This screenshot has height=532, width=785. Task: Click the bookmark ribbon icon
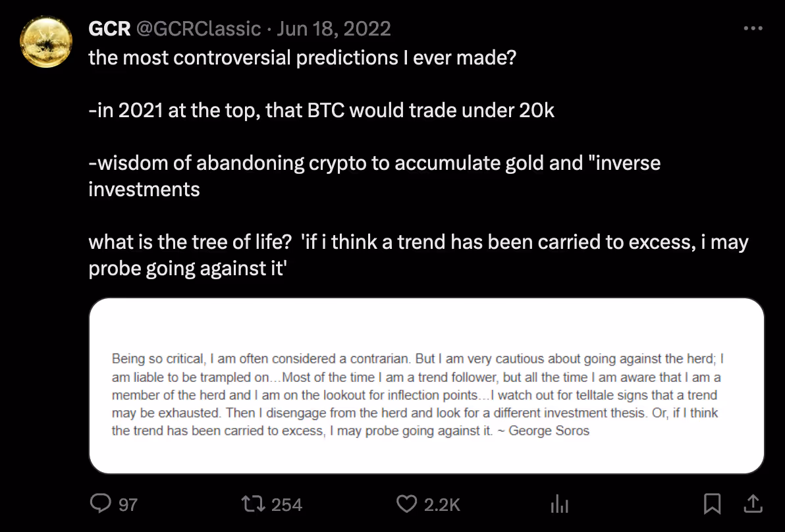[x=713, y=504]
